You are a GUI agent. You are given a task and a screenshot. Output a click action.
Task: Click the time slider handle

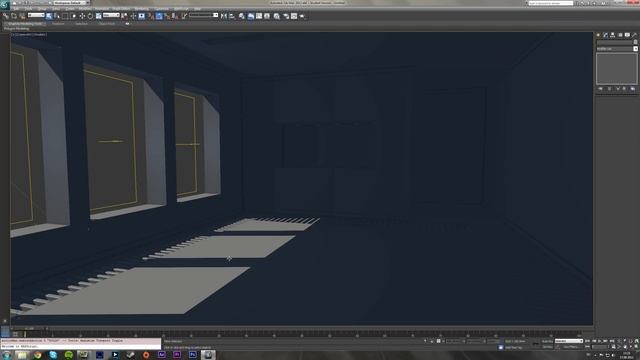[x=29, y=328]
